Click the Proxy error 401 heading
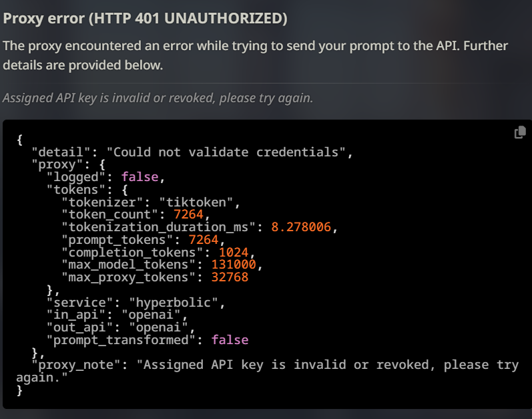 (x=146, y=18)
